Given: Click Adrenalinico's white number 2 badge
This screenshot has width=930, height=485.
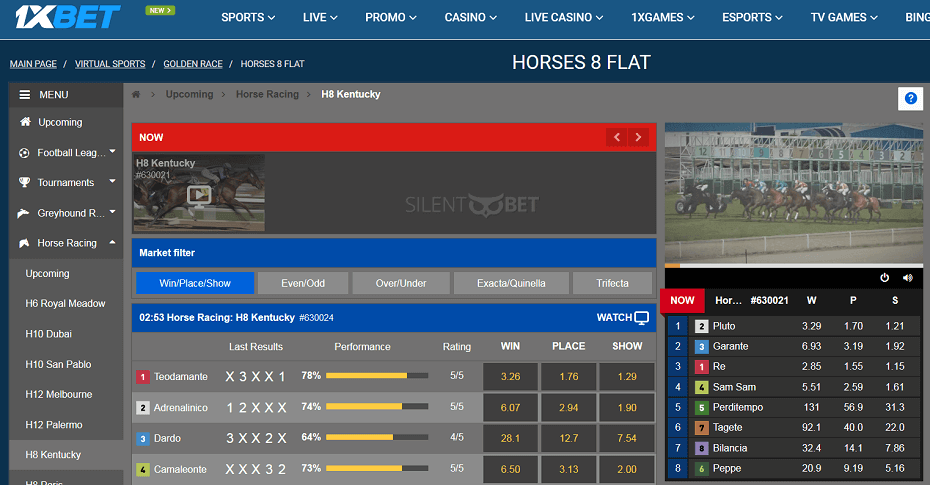Looking at the screenshot, I should (x=142, y=408).
